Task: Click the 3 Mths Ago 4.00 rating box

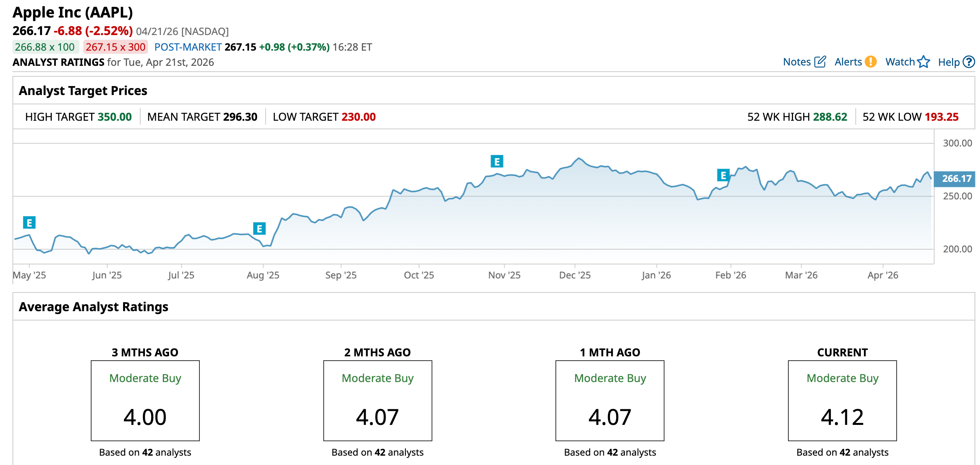Action: pyautogui.click(x=145, y=400)
